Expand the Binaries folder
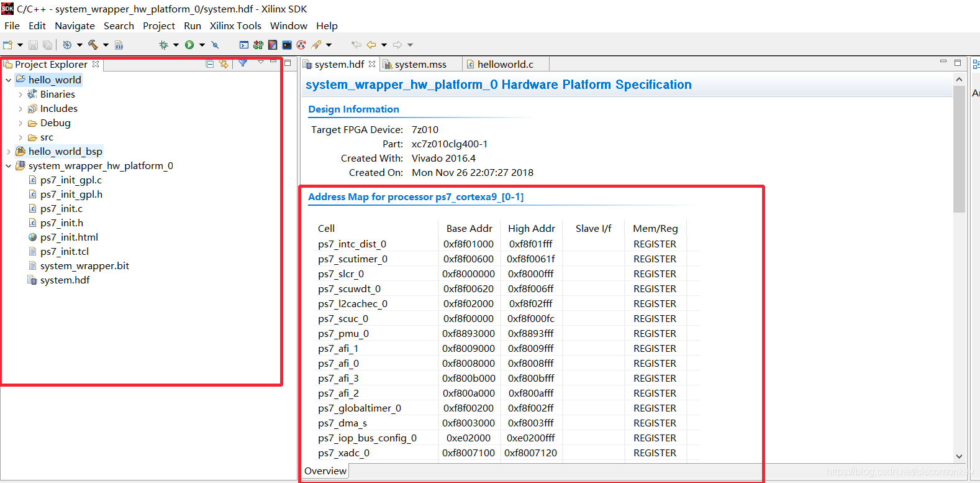The image size is (980, 483). click(20, 94)
